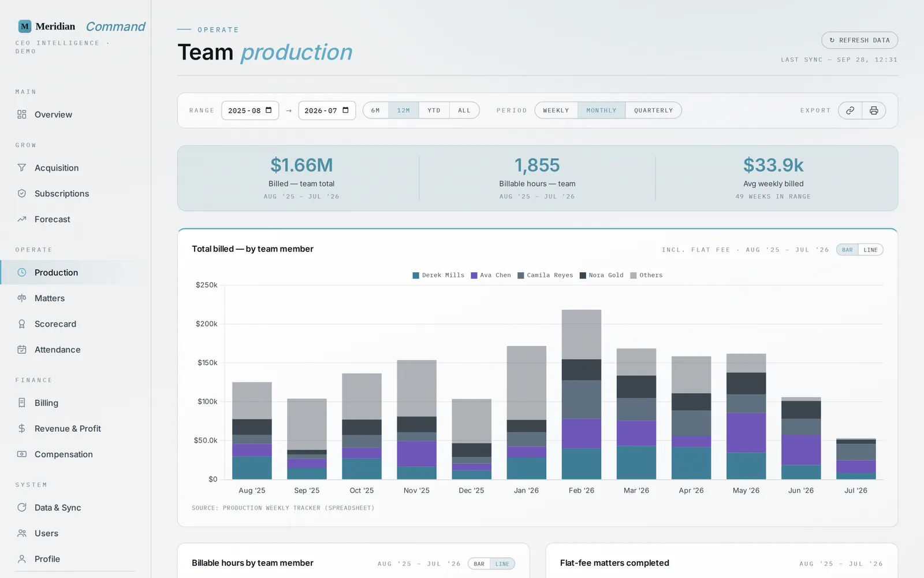
Task: Click the Acquisition funnel icon
Action: [x=22, y=168]
